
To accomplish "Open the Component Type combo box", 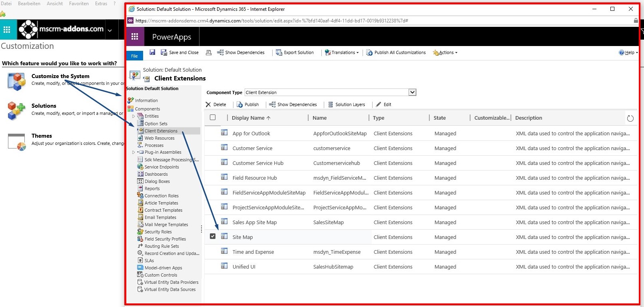I will pos(331,92).
